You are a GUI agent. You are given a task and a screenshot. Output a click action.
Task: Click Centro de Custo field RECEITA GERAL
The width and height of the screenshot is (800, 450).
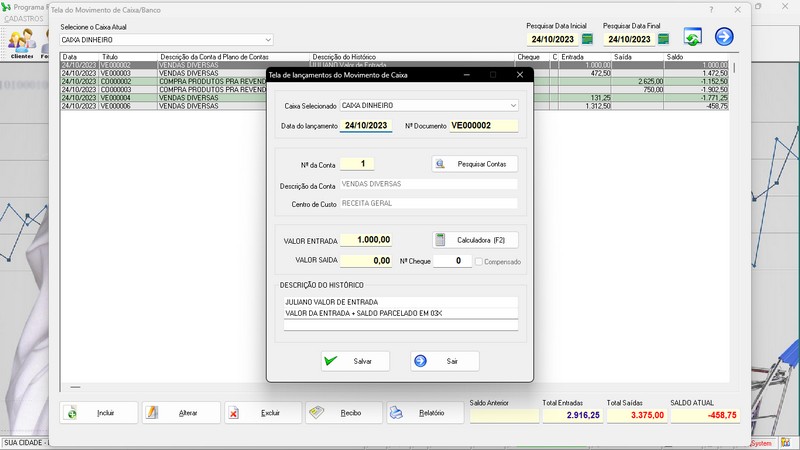tap(429, 204)
